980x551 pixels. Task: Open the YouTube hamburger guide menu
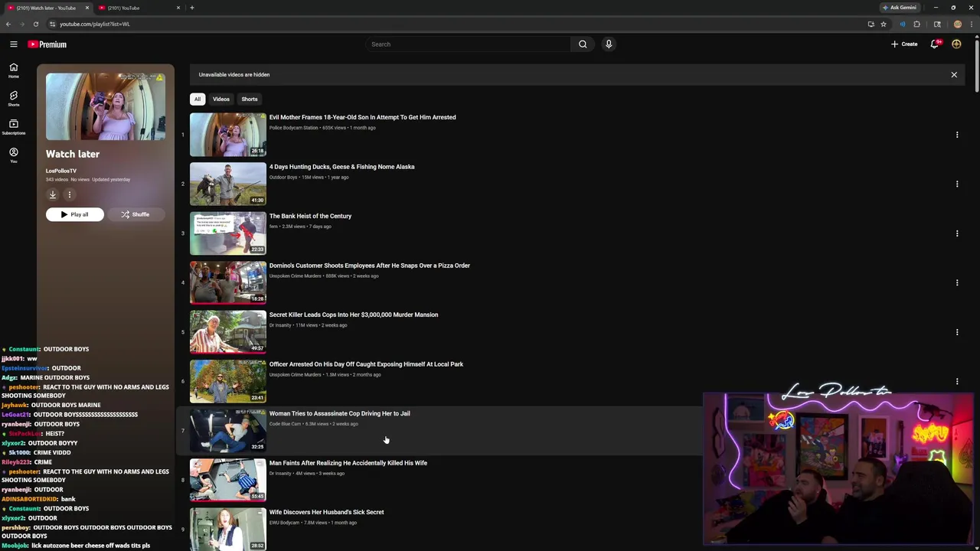click(14, 44)
